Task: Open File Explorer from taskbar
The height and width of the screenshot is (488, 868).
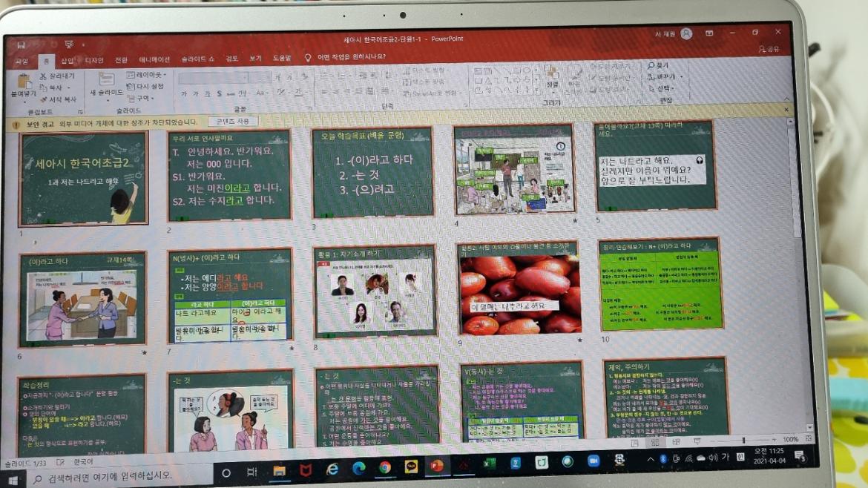Action: (x=279, y=471)
